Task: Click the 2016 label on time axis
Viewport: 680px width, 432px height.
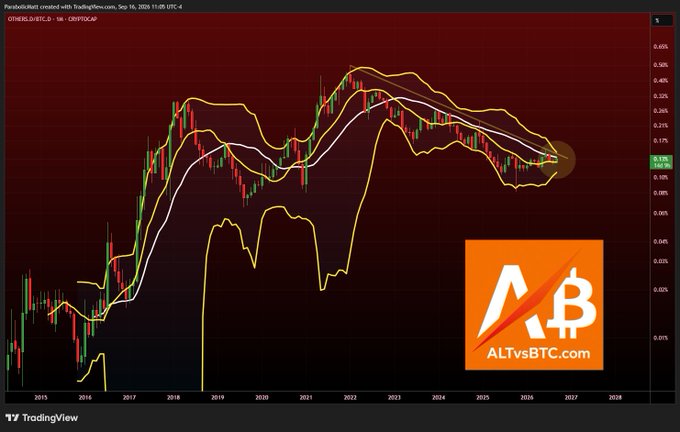Action: [x=85, y=398]
